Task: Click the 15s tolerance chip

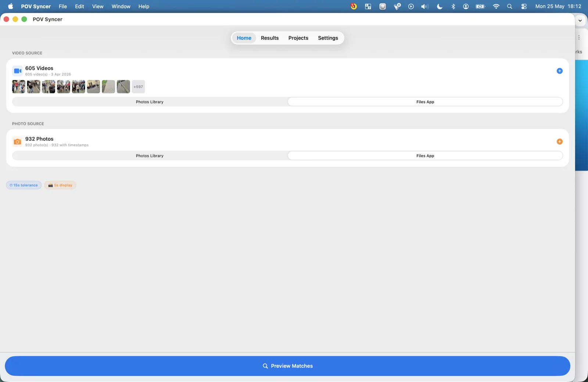Action: tap(24, 185)
